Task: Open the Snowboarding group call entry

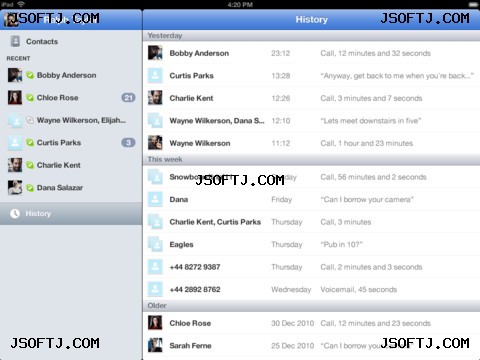Action: (311, 177)
